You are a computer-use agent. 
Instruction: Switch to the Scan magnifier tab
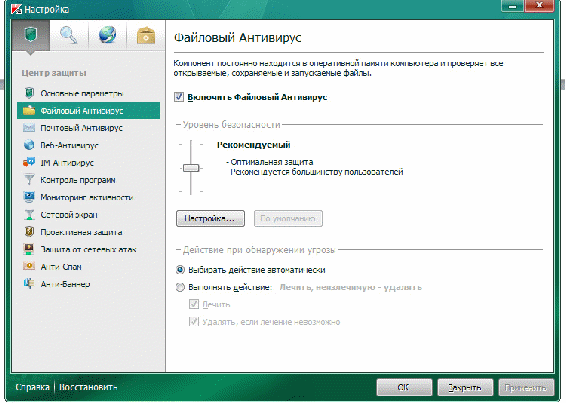pos(69,35)
